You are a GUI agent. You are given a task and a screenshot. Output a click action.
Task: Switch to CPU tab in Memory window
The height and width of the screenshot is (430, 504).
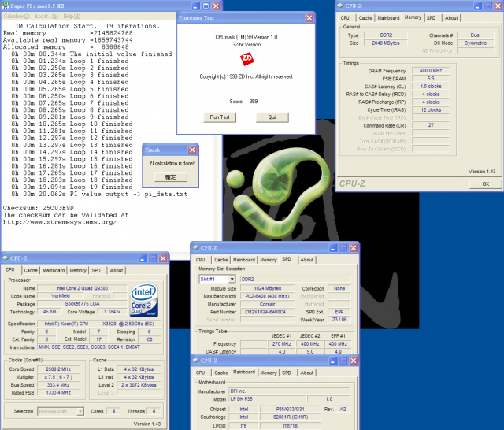(345, 18)
